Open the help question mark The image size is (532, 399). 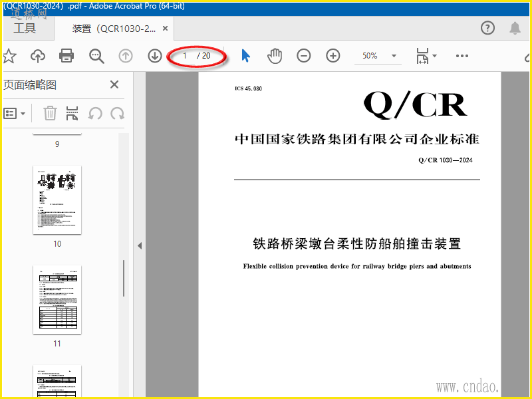click(487, 28)
